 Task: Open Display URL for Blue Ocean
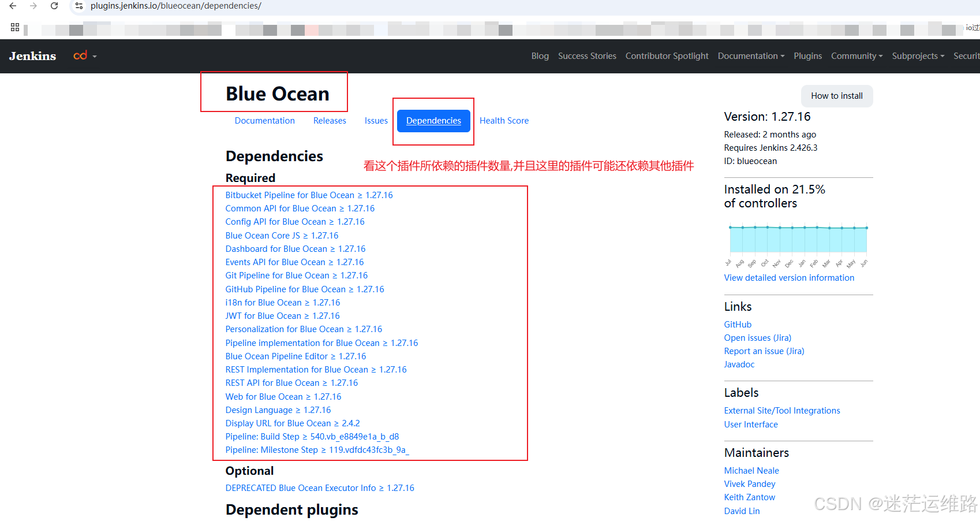pyautogui.click(x=293, y=423)
